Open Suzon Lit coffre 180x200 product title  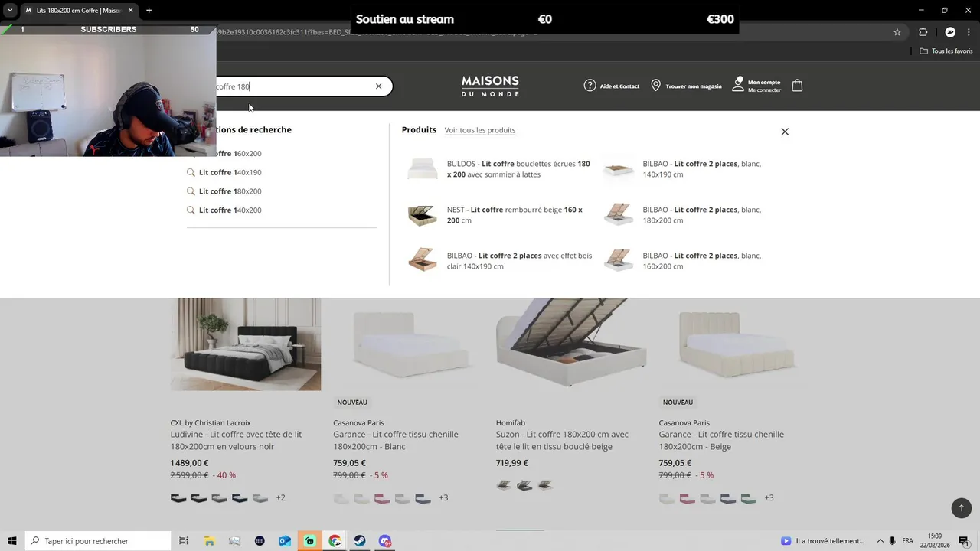[562, 440]
